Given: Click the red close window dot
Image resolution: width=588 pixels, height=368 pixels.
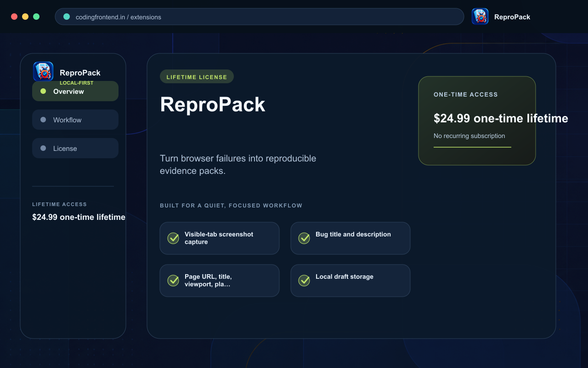Looking at the screenshot, I should [14, 17].
